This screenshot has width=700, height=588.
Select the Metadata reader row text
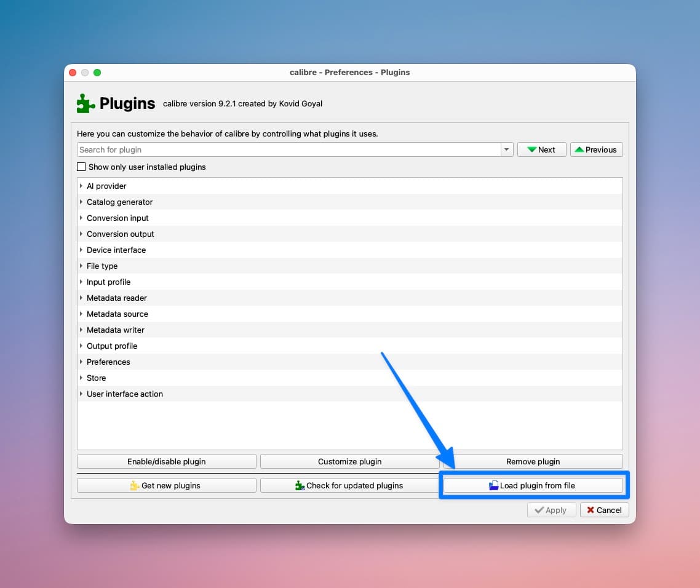[116, 298]
